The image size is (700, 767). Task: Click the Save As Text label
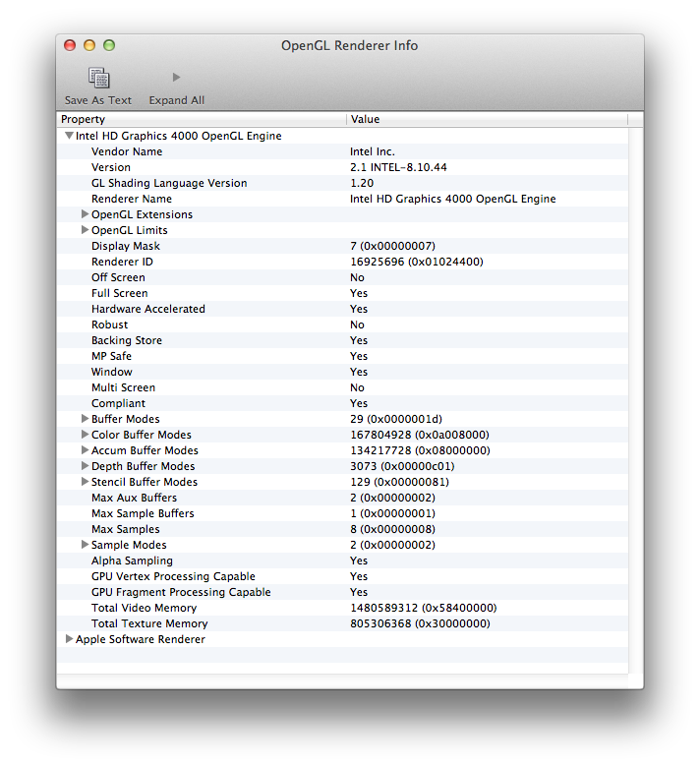click(98, 100)
